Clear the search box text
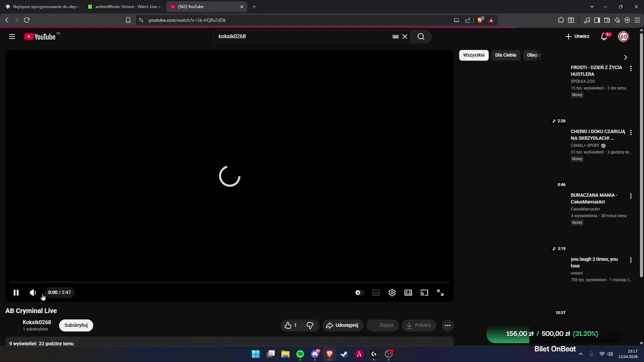The width and height of the screenshot is (644, 362). 405,36
